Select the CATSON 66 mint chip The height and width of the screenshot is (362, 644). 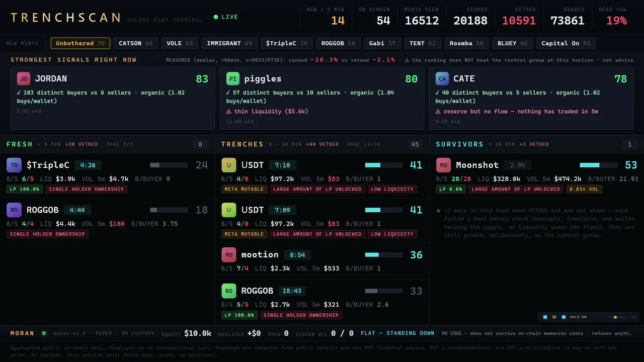136,43
